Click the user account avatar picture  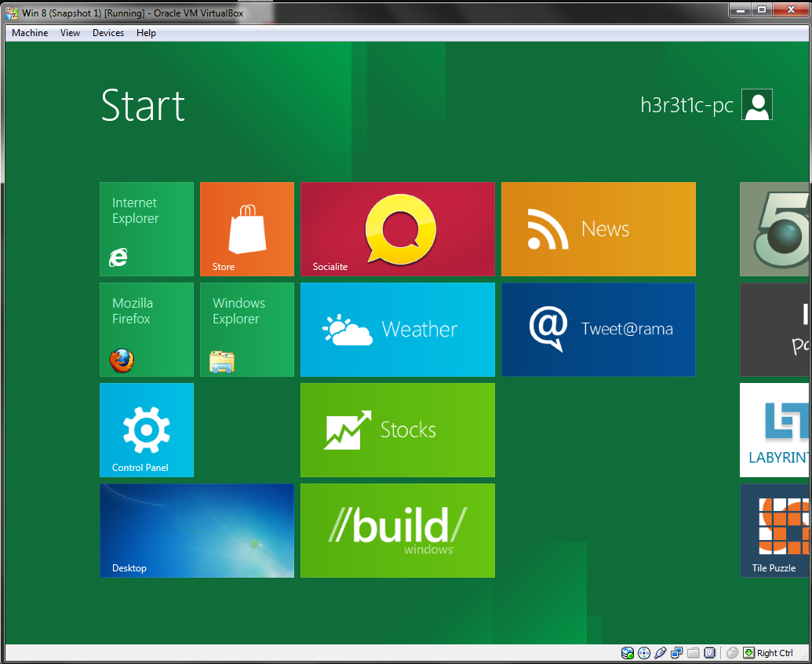[757, 104]
